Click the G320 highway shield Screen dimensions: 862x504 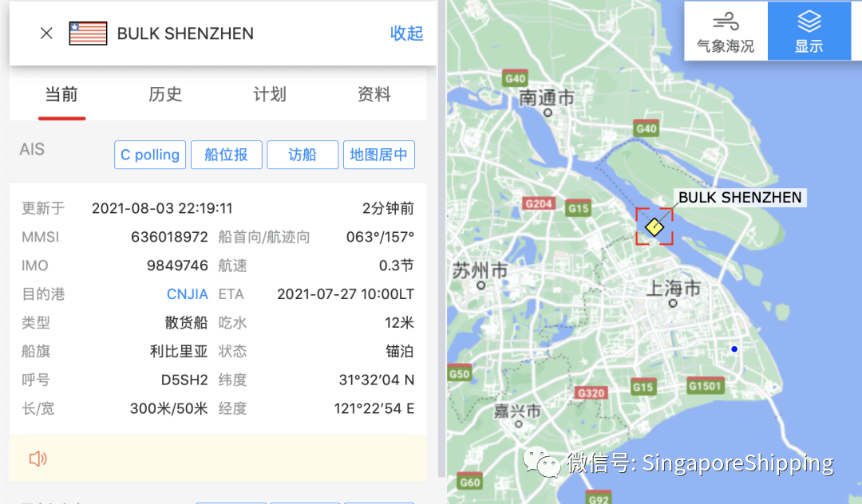[x=591, y=392]
